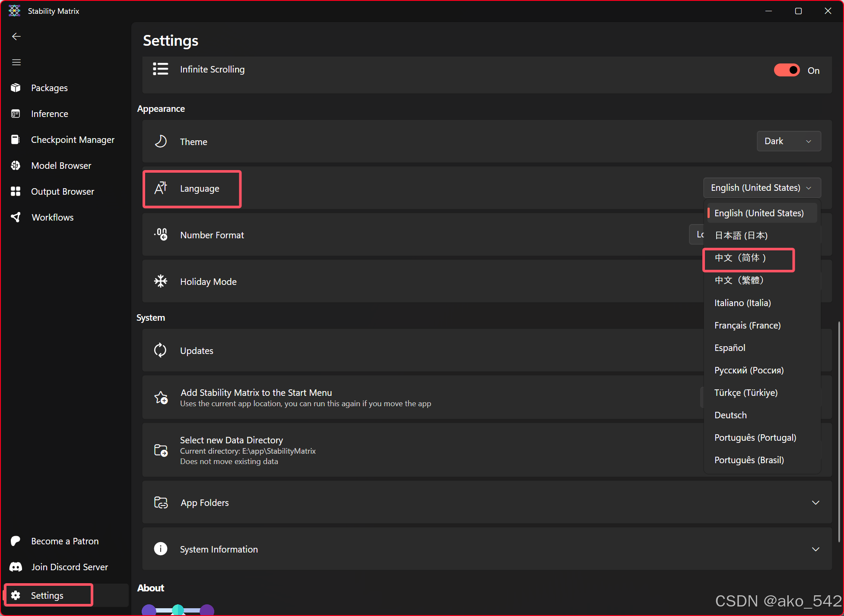Select Français (France) language
The height and width of the screenshot is (616, 844).
762,325
